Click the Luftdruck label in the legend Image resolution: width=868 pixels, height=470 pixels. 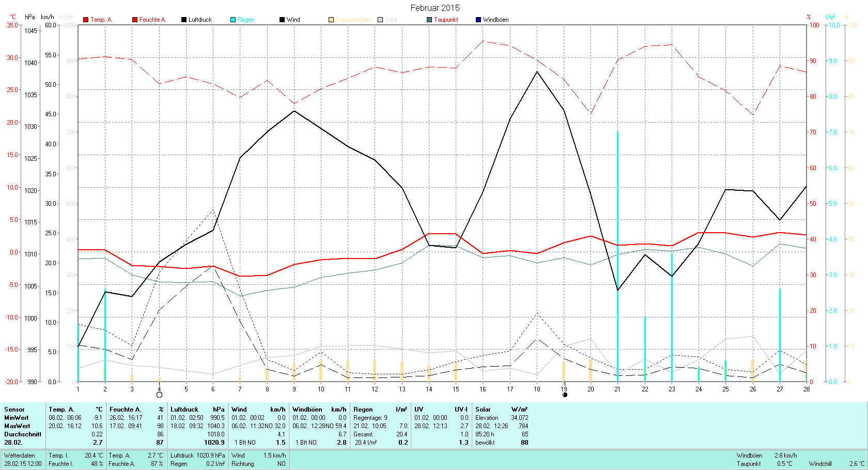point(200,20)
